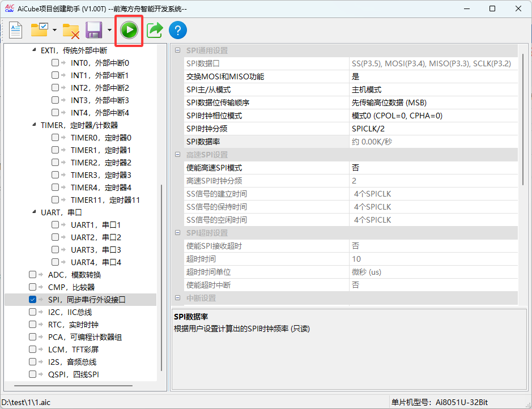Check the I2S 音频总线 checkbox

[32, 362]
